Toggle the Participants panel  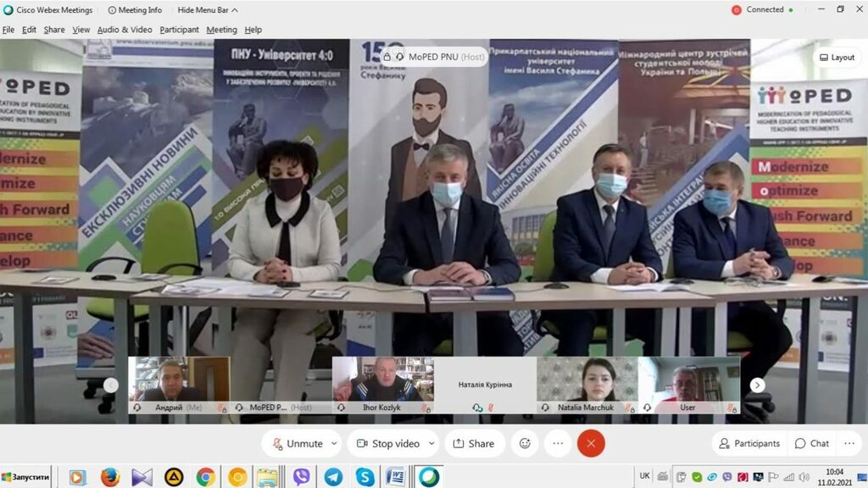point(748,443)
